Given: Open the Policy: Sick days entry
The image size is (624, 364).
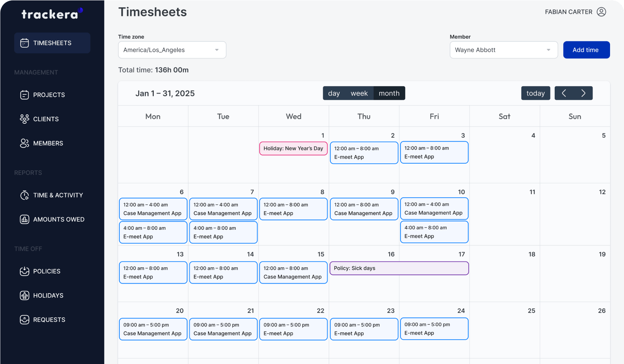Looking at the screenshot, I should (x=399, y=268).
